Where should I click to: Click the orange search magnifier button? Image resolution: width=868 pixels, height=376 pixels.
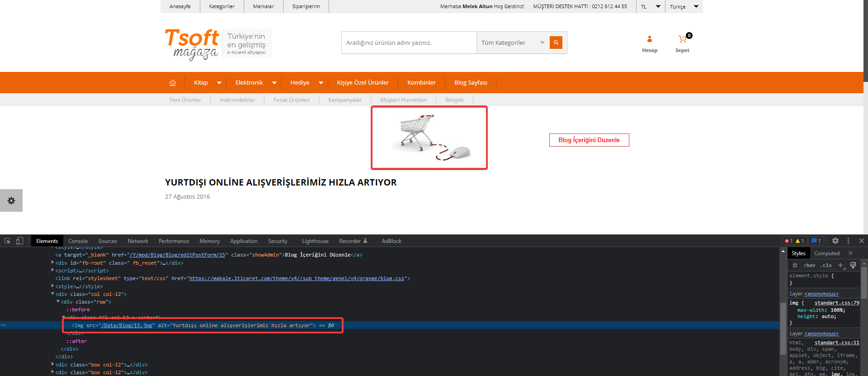[x=556, y=43]
